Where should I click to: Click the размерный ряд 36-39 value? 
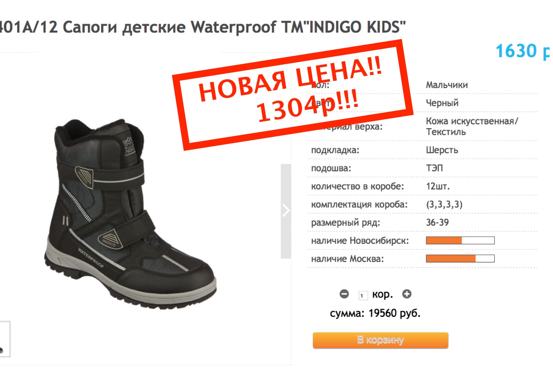pyautogui.click(x=437, y=222)
